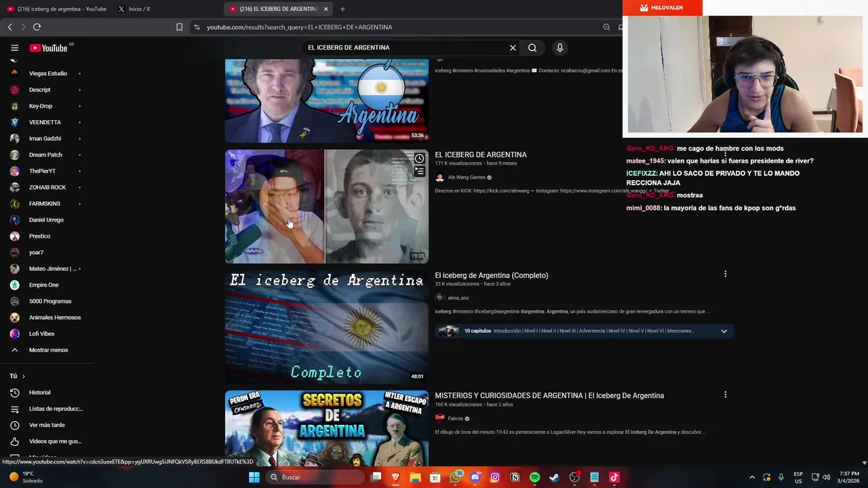This screenshot has height=488, width=868.
Task: Click the Windows Start button
Action: tap(254, 477)
